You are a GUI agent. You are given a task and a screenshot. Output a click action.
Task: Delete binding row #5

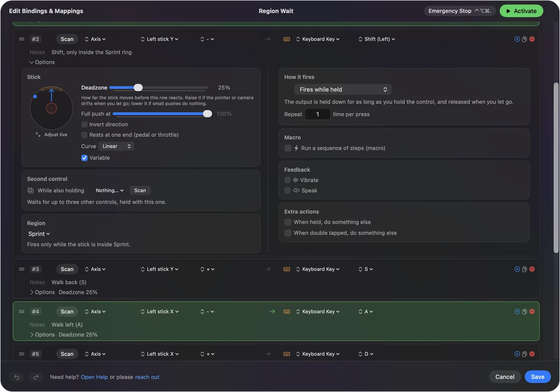532,354
